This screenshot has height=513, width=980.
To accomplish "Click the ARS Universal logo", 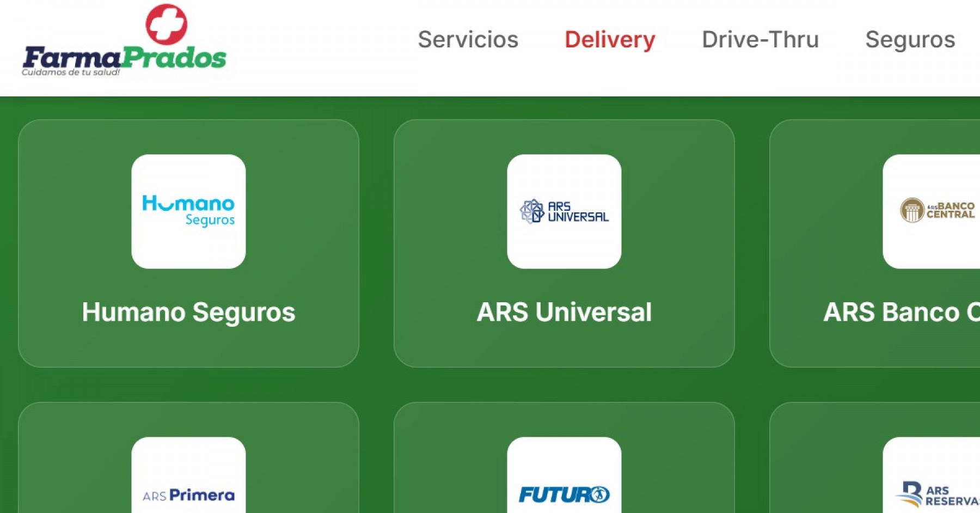I will point(564,211).
